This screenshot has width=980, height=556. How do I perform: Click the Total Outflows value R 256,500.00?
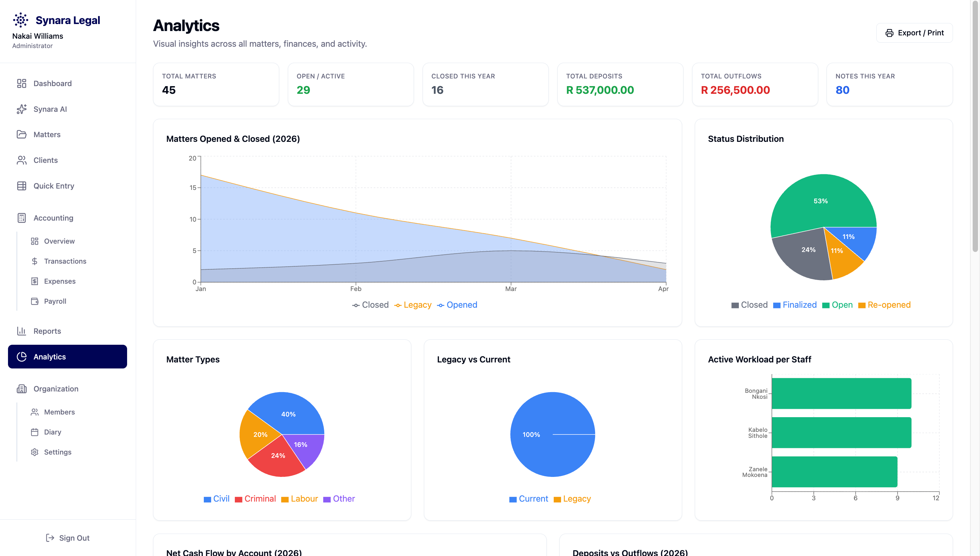(x=736, y=90)
